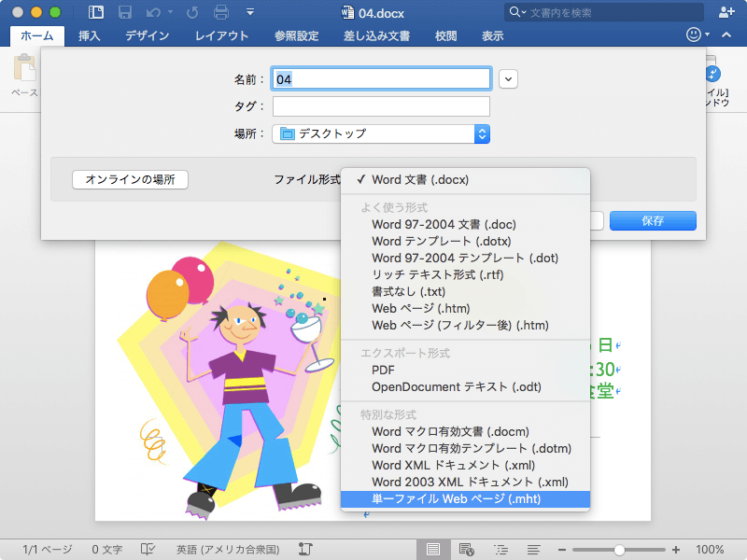Switch to Draft view icon
Screen dimensions: 747x560
tap(533, 550)
